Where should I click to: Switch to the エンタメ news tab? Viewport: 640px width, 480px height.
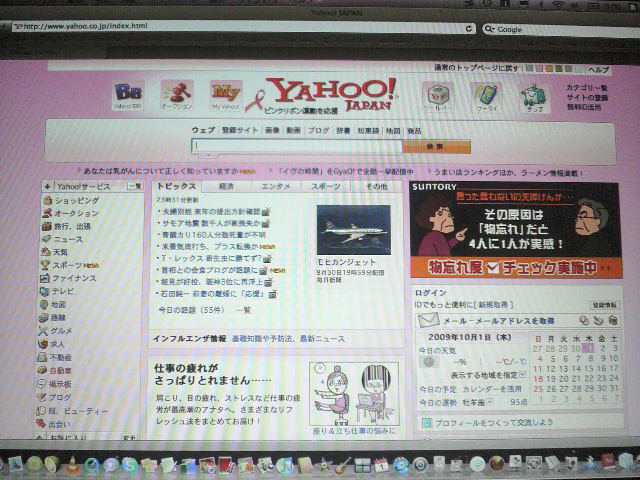point(276,187)
